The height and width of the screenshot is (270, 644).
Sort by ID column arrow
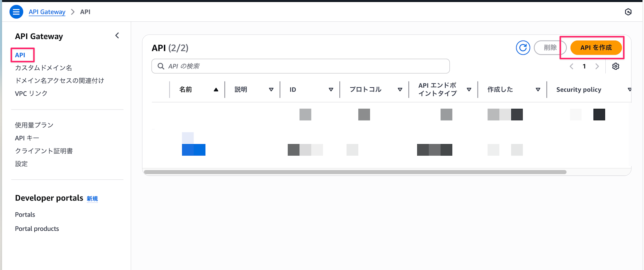coord(331,90)
